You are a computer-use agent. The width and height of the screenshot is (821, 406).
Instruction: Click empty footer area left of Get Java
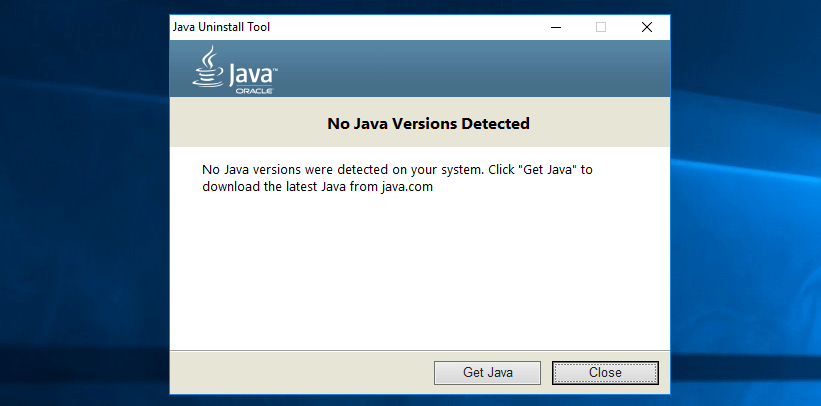300,372
